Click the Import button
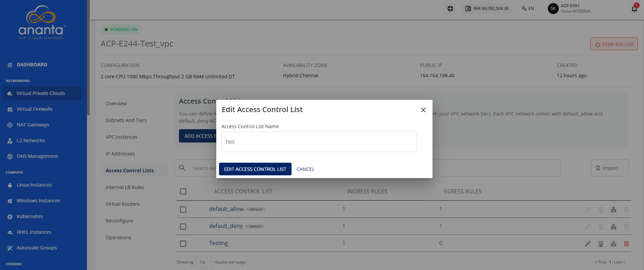The width and height of the screenshot is (644, 270). tap(609, 168)
